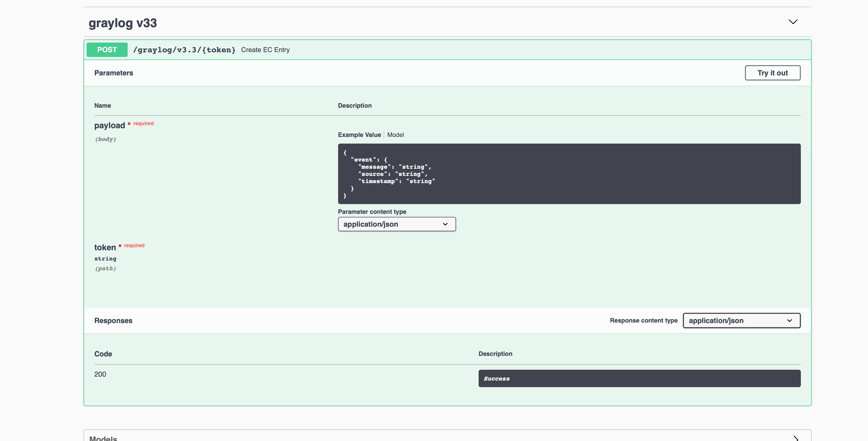Switch to the Example Value tab
The image size is (868, 441).
(x=359, y=135)
